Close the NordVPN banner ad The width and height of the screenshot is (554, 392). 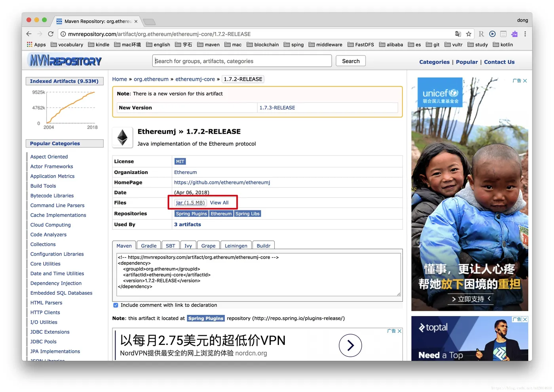[x=400, y=331]
